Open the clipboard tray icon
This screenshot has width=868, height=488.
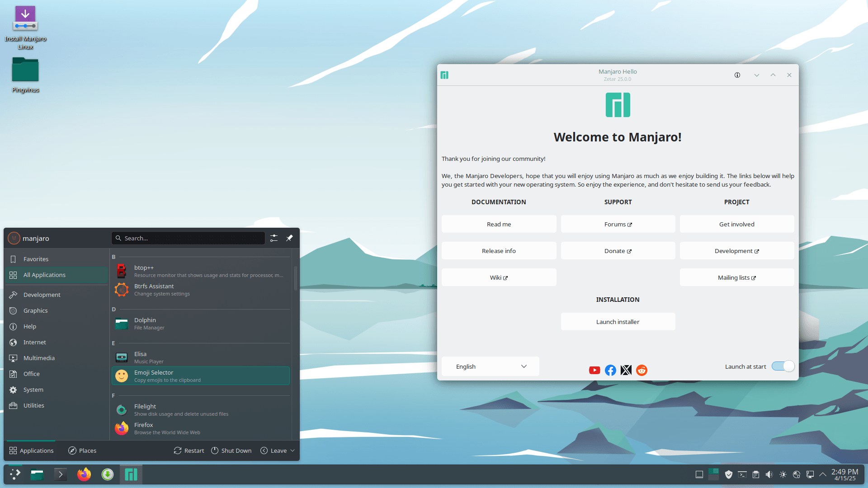pos(755,474)
